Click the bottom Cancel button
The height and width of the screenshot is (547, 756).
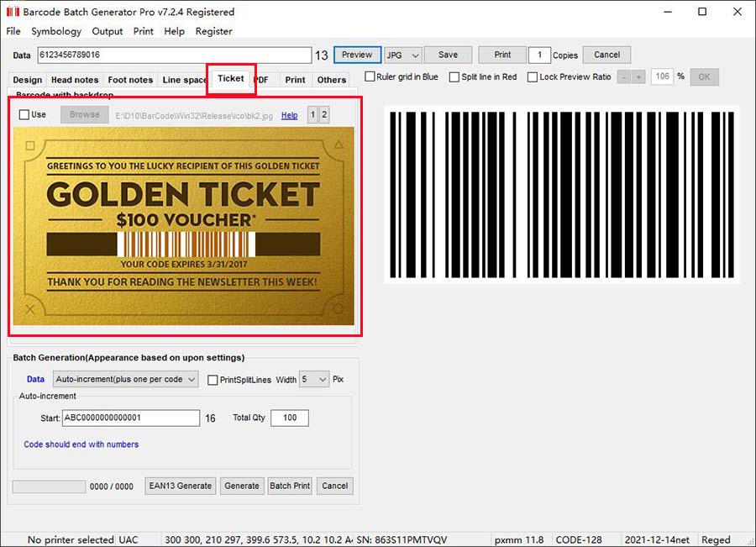[334, 487]
